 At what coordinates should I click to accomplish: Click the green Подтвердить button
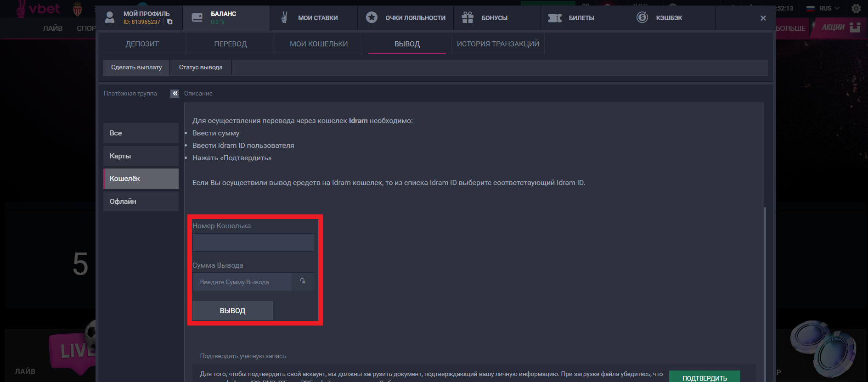coord(705,376)
